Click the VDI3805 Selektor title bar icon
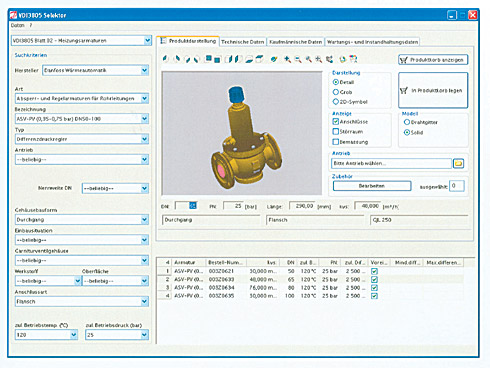490x368 pixels. click(13, 15)
